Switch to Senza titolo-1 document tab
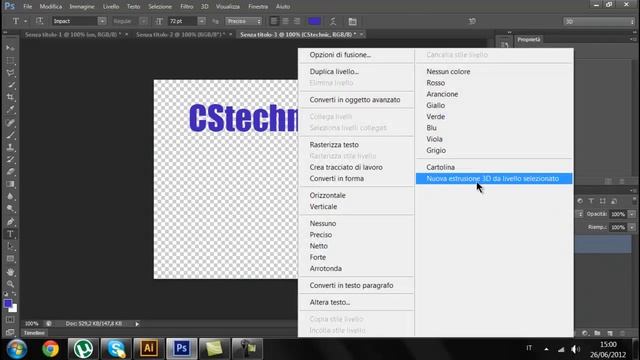640x360 pixels. 73,35
